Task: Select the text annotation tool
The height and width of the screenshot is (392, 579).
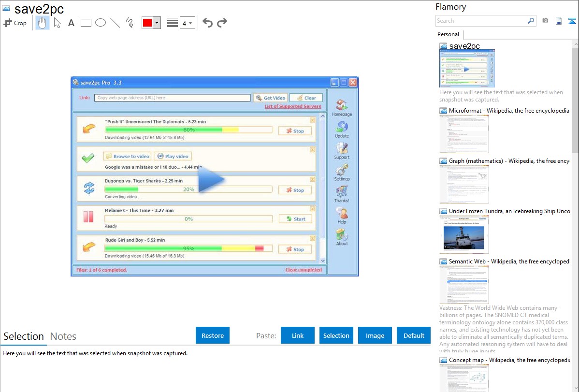Action: pyautogui.click(x=71, y=23)
